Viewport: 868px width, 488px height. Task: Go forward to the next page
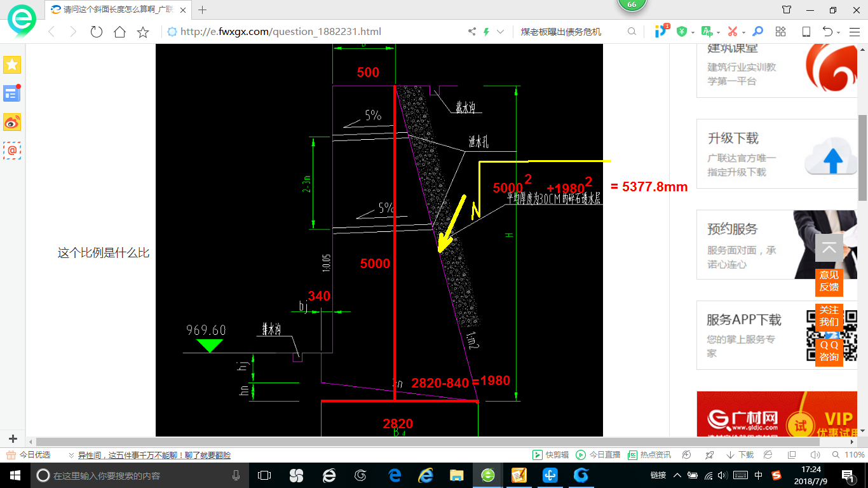click(73, 31)
